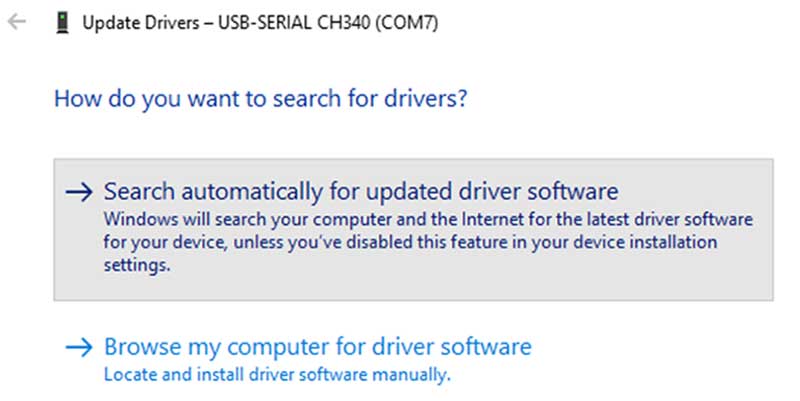Click the arrow icon beside Search automatically
Screen dimensions: 800x401
(x=78, y=191)
